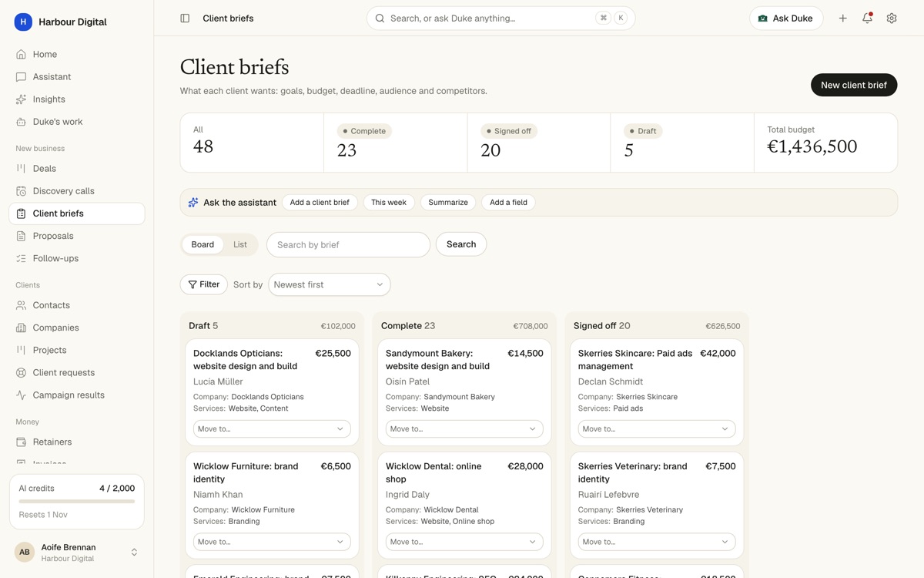The width and height of the screenshot is (924, 578).
Task: Click the Campaign results pulse icon
Action: 21,395
